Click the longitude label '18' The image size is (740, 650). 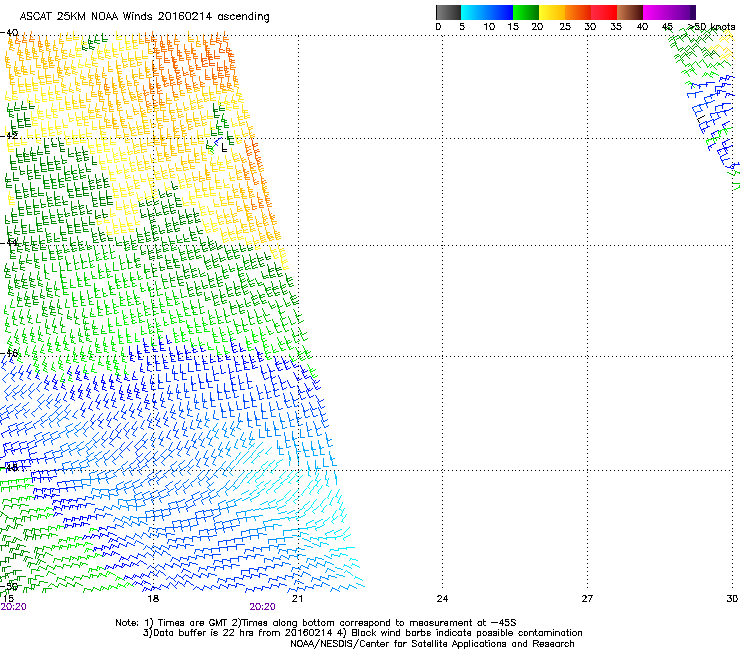(153, 599)
